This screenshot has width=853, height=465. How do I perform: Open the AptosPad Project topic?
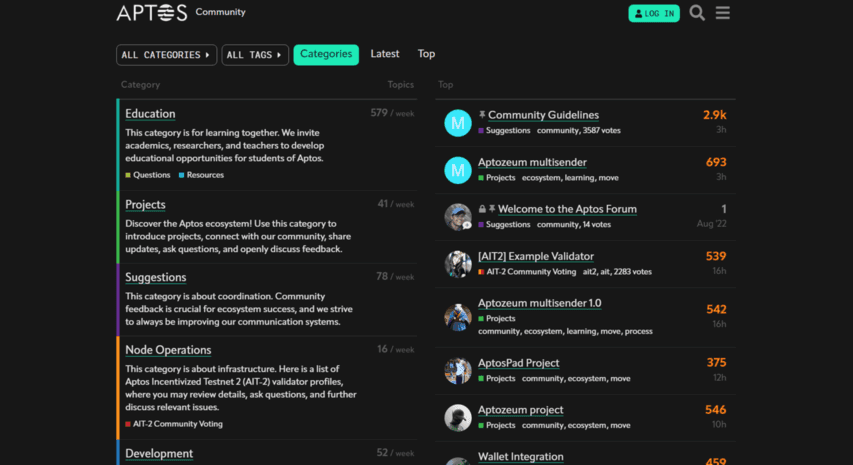coord(518,363)
